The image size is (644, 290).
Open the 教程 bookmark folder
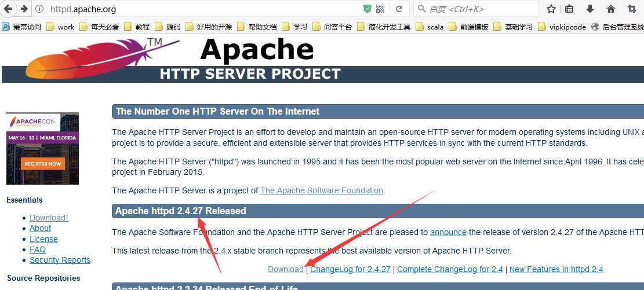137,27
